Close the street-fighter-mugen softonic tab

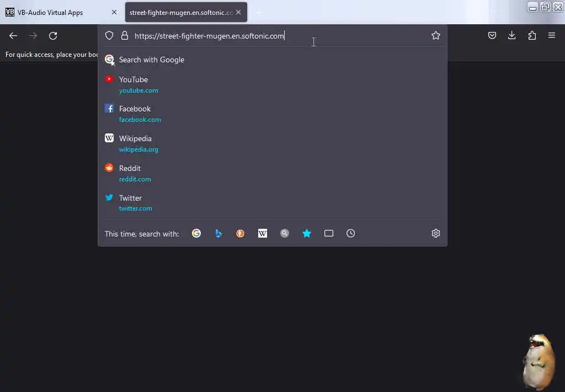[x=238, y=12]
